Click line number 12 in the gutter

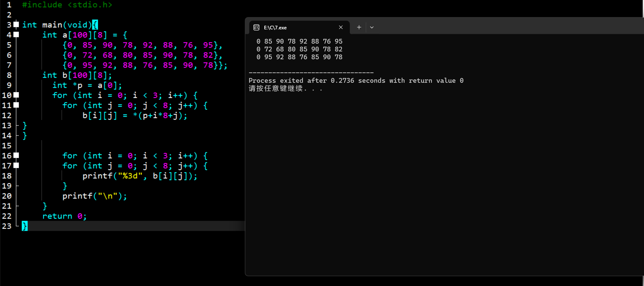pos(7,115)
